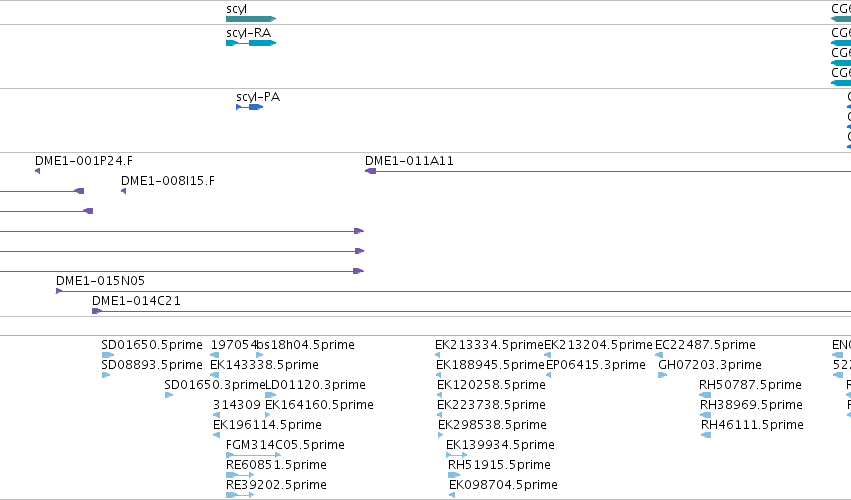Select the EK196114.5prime EST arrow
Viewport: 851px width, 500px height.
[217, 435]
